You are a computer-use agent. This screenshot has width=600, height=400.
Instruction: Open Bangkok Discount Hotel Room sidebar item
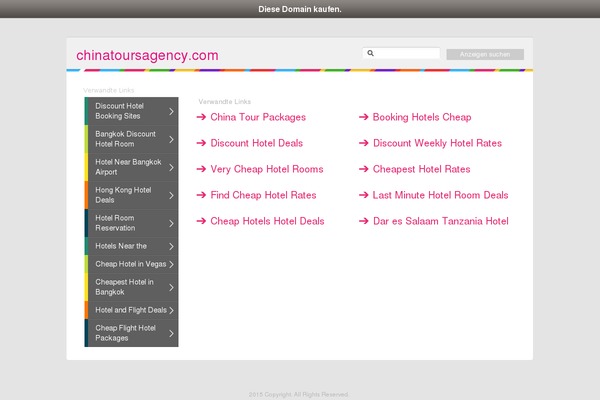coord(126,139)
